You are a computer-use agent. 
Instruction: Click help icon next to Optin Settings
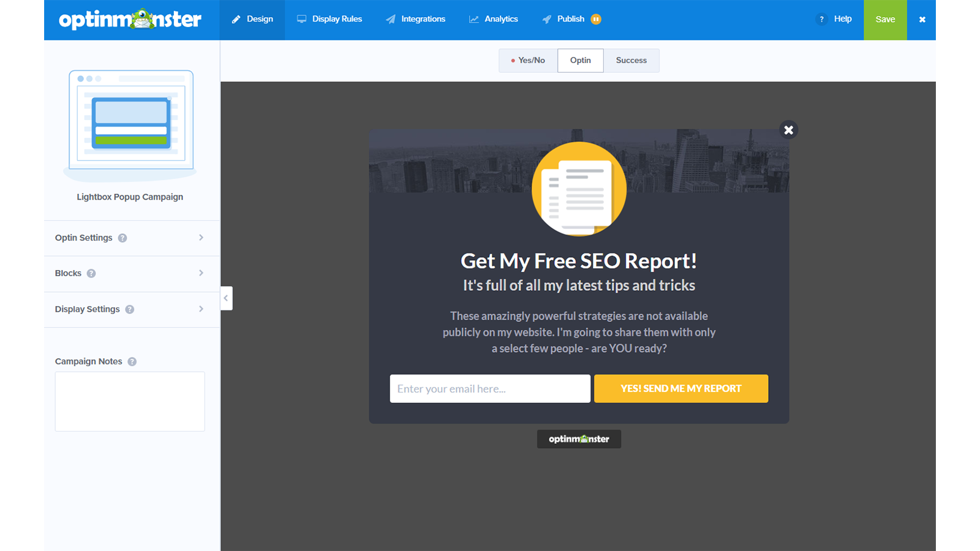click(123, 238)
